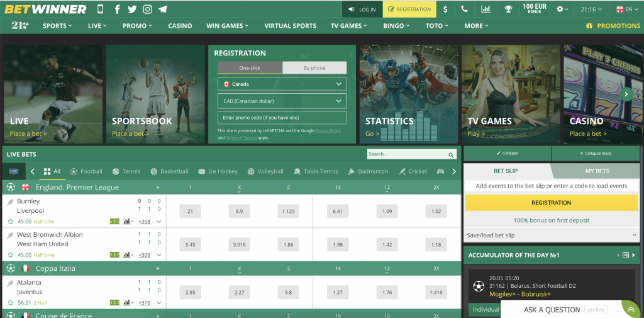Viewport: 644px width, 318px height.
Task: Open the Statistics banner card
Action: (x=409, y=94)
